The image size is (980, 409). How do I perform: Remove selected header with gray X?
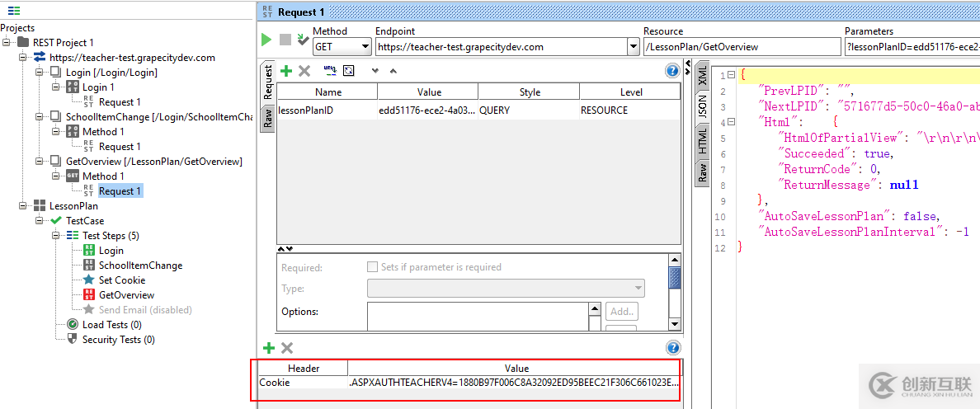coord(287,348)
